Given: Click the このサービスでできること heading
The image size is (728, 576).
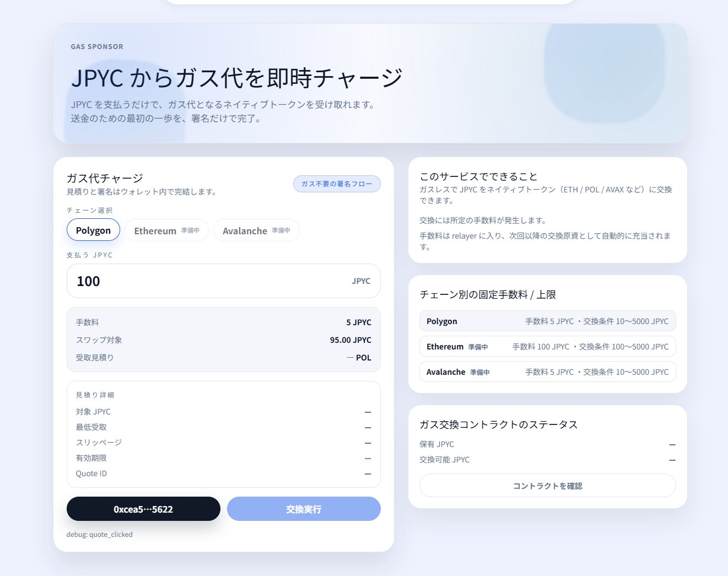Looking at the screenshot, I should coord(478,176).
